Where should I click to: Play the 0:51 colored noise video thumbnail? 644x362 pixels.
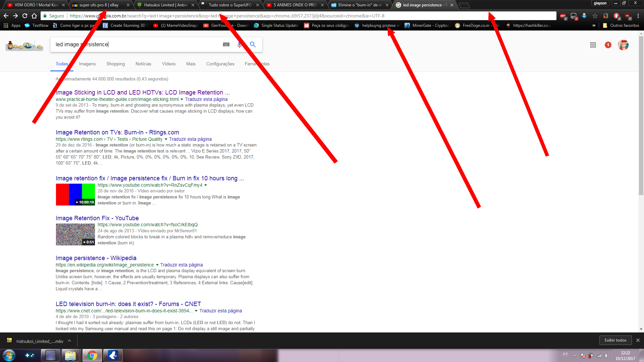[75, 234]
